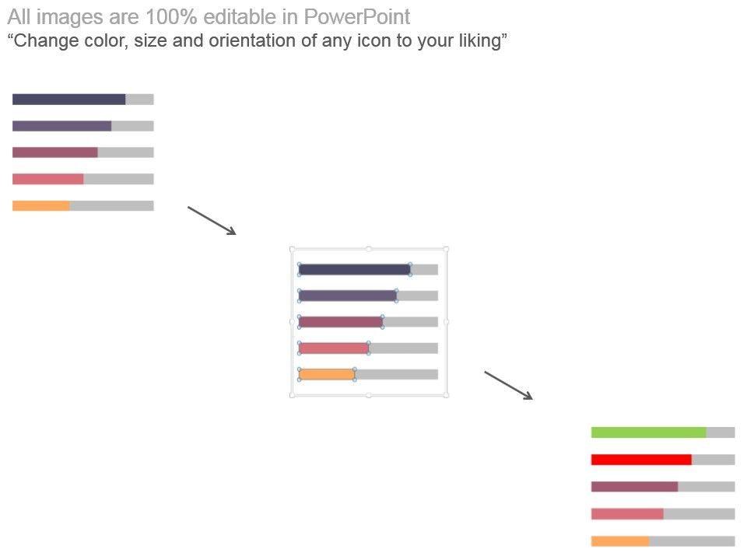The height and width of the screenshot is (560, 747).
Task: Grab the top-center handle of the selected chart
Action: point(369,249)
